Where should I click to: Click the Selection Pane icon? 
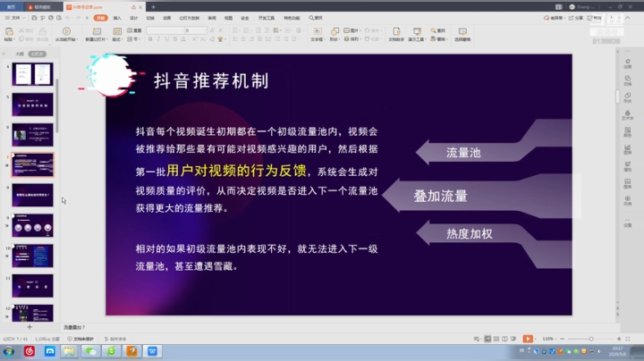[462, 31]
